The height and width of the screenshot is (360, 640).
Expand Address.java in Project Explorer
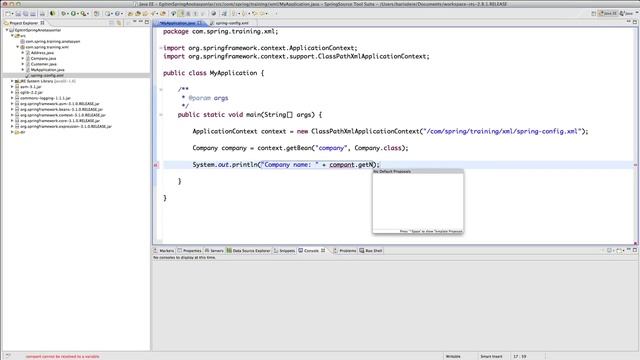click(23, 53)
